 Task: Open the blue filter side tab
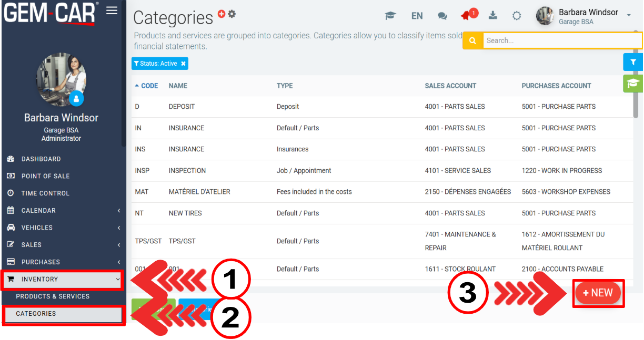point(633,62)
